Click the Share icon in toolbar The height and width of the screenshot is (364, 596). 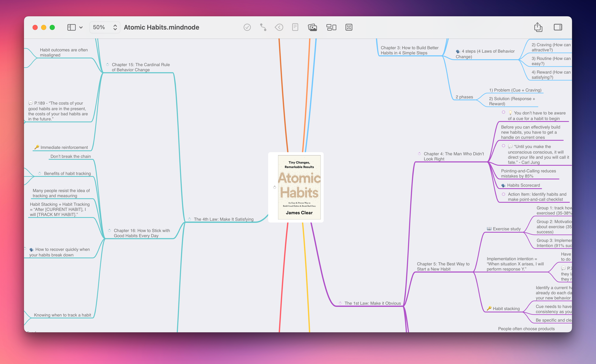538,27
